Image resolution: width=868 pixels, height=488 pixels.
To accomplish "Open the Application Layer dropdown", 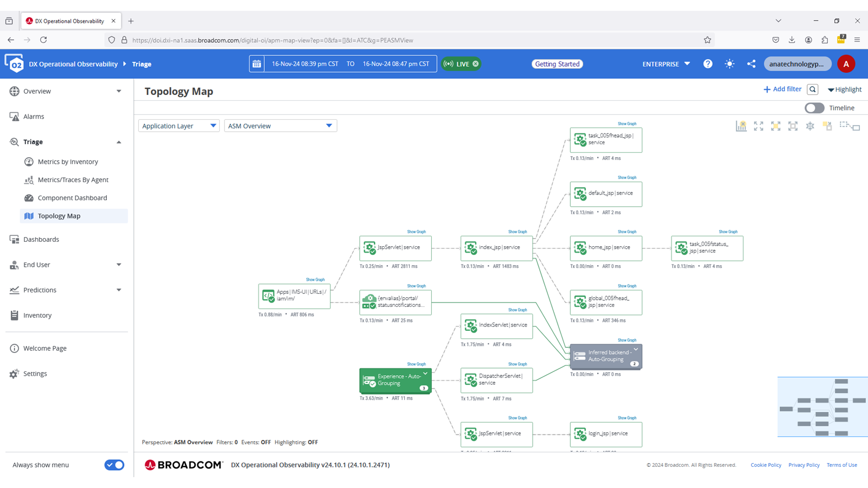I will click(x=178, y=126).
